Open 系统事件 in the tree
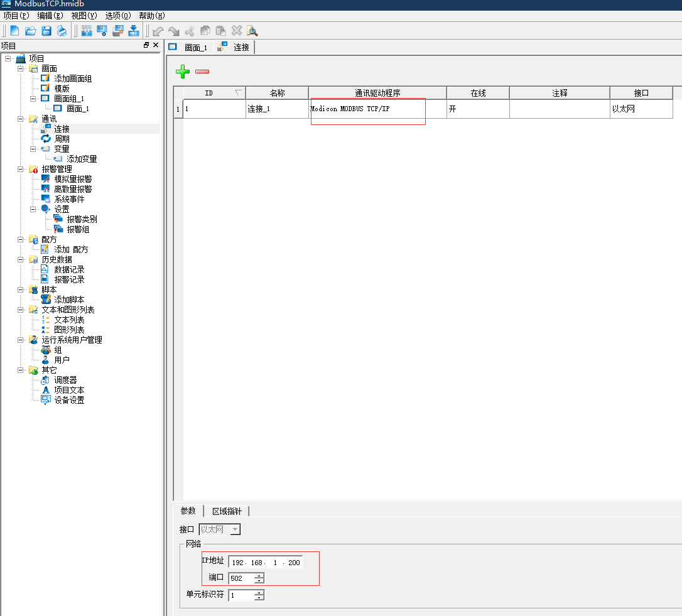 click(69, 199)
